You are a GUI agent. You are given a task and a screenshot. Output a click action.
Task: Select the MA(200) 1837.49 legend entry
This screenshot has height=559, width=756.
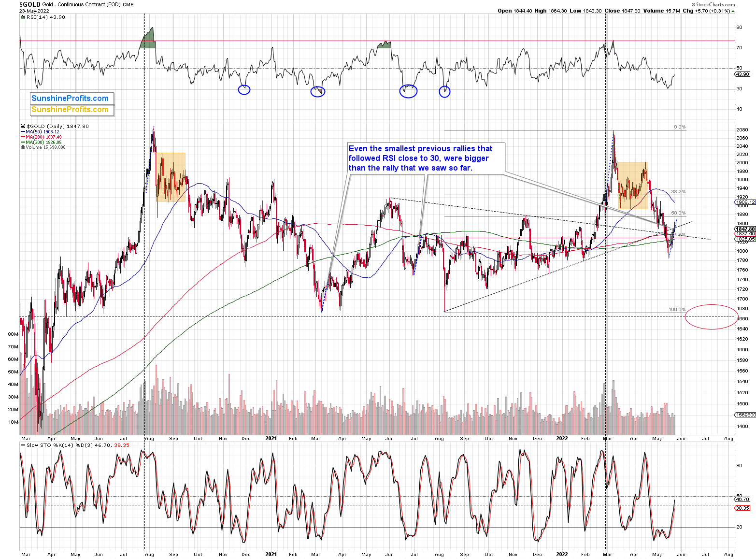pos(42,137)
